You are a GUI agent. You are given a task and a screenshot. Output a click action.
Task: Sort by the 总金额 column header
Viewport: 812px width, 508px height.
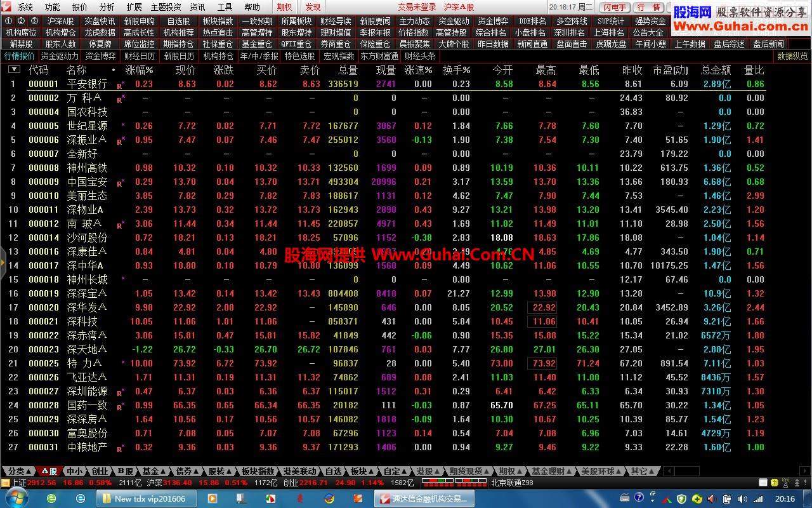tap(715, 70)
